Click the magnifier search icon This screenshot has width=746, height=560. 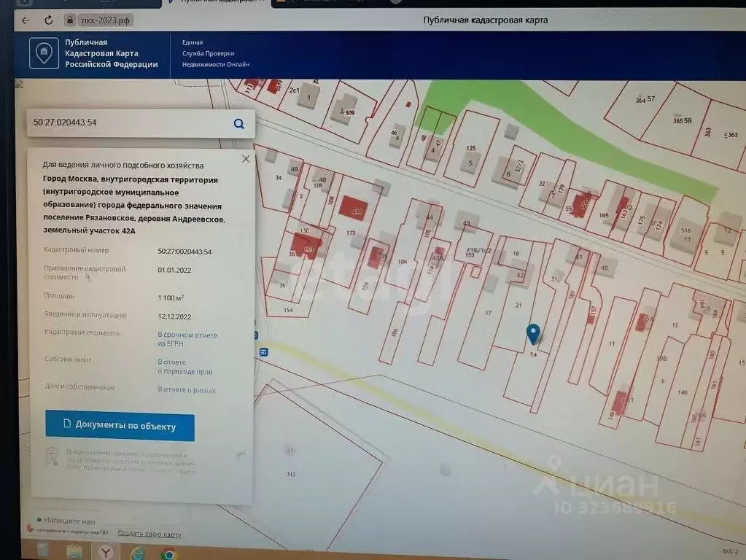click(238, 123)
